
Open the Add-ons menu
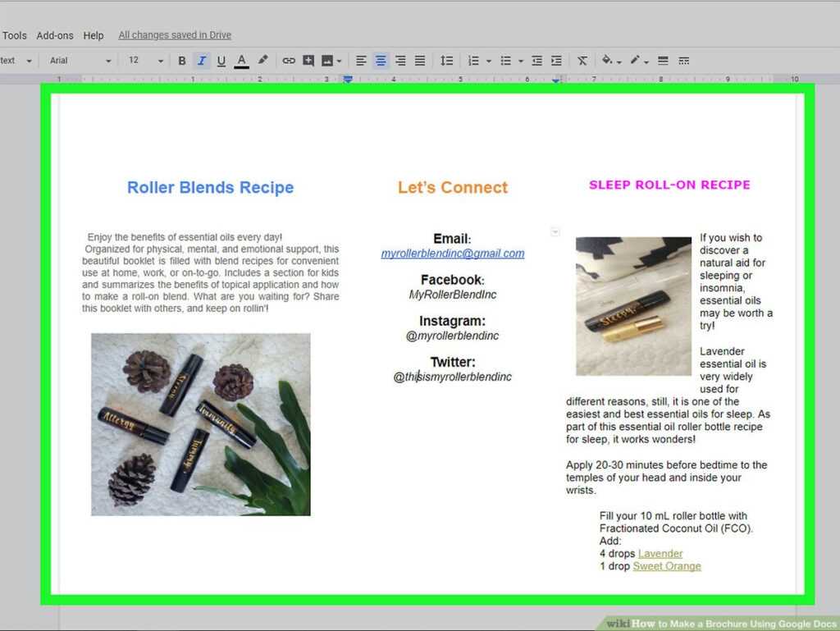coord(55,35)
